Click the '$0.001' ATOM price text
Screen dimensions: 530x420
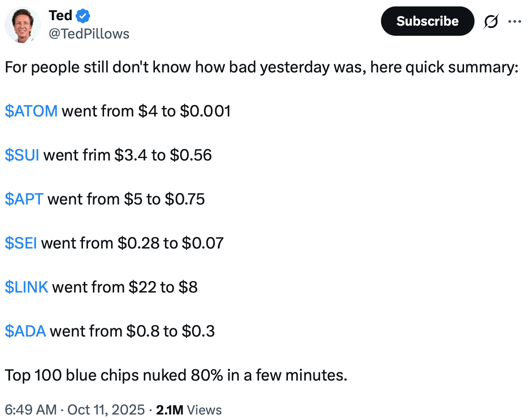pos(205,111)
